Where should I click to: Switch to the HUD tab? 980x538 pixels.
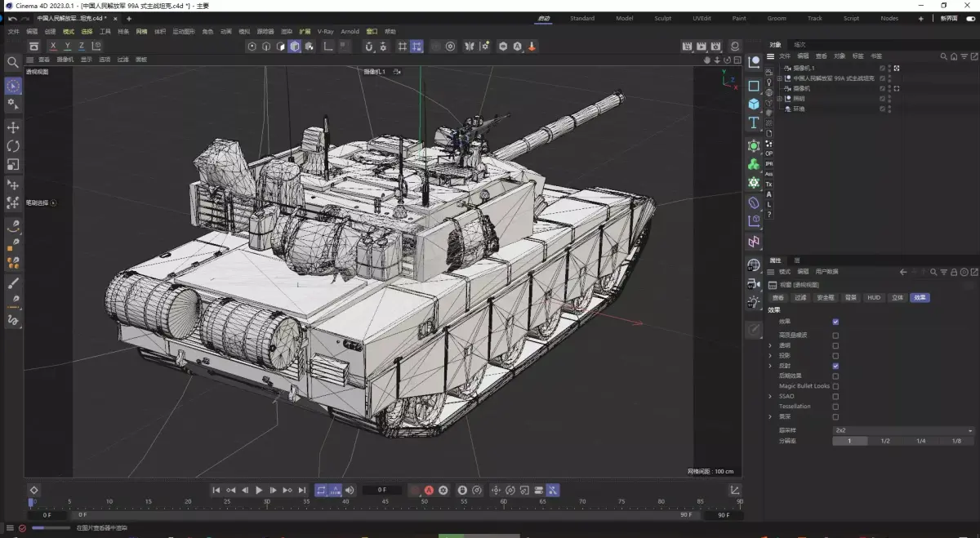click(874, 298)
